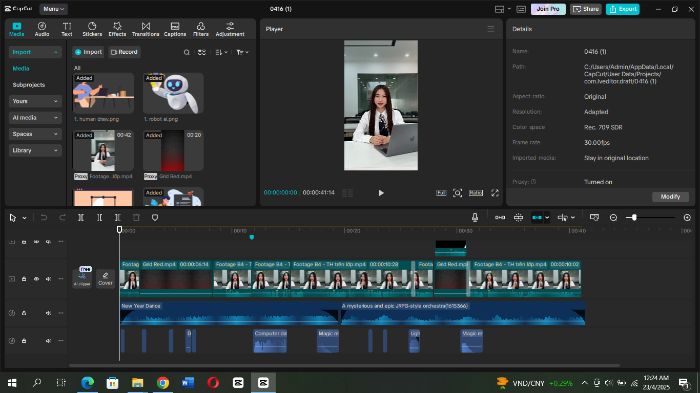The height and width of the screenshot is (393, 700).
Task: Play the video preview
Action: click(x=381, y=193)
